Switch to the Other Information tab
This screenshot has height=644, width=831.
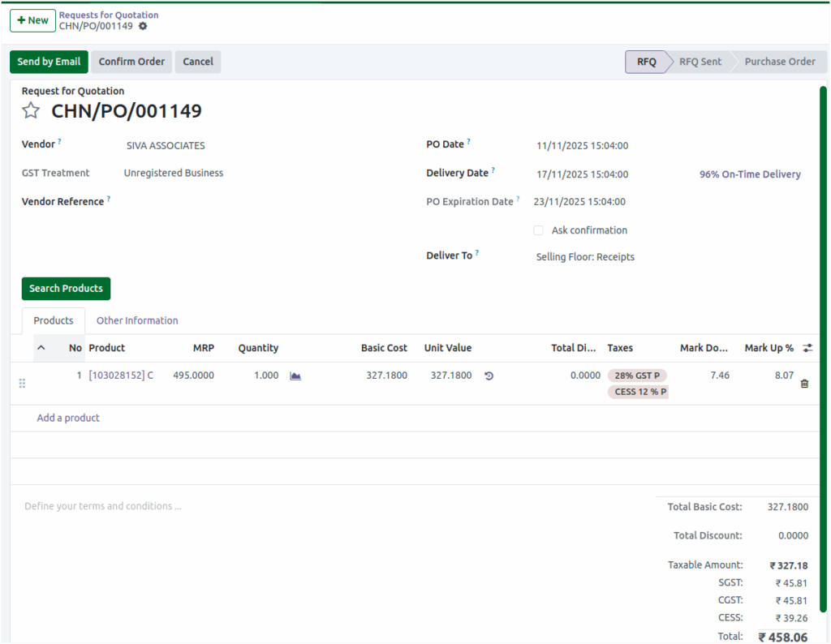tap(136, 320)
